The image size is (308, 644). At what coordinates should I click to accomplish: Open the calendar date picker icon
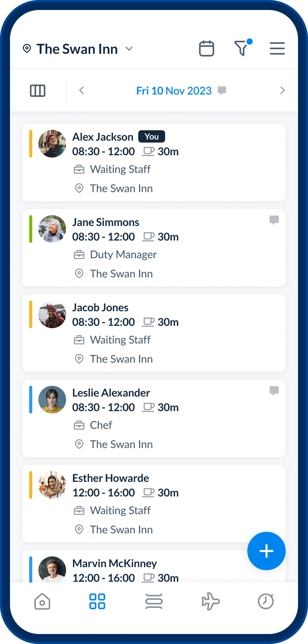(206, 49)
